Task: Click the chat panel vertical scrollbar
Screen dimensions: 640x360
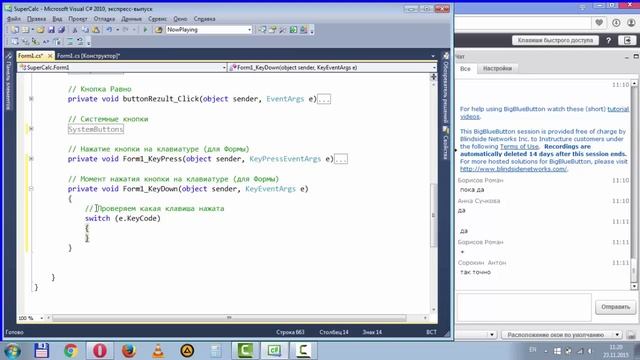Action: (x=634, y=185)
